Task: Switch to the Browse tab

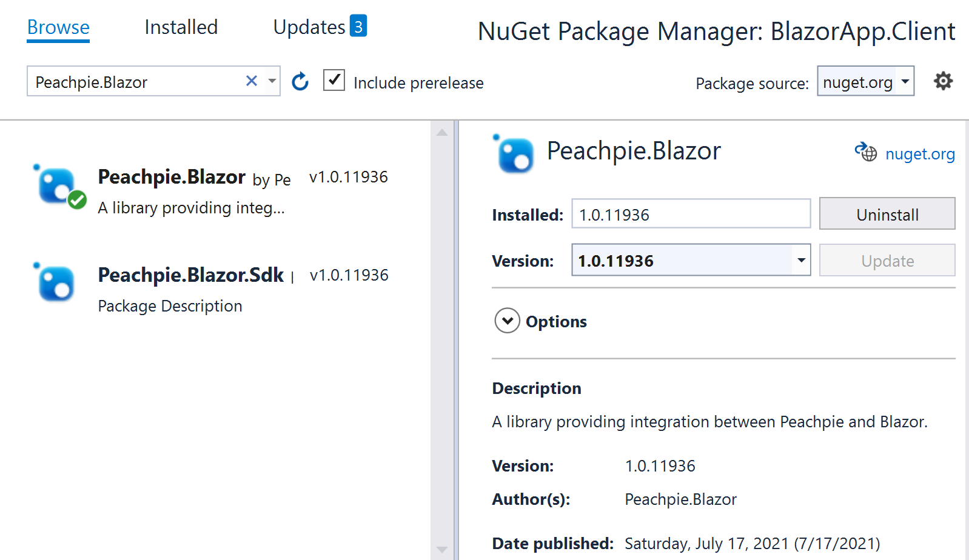Action: (58, 27)
